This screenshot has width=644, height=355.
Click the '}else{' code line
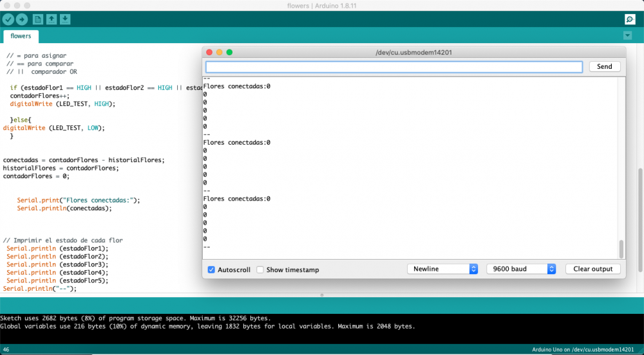click(x=21, y=120)
